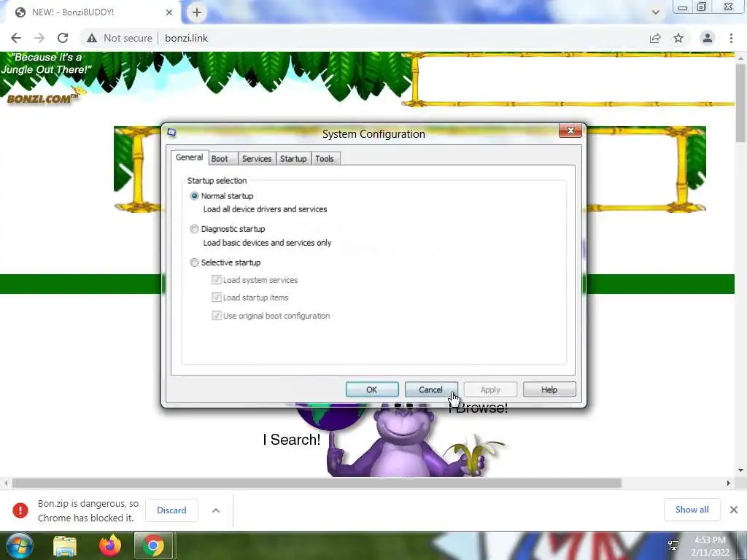The width and height of the screenshot is (747, 560).
Task: Open the Services tab
Action: (x=257, y=158)
